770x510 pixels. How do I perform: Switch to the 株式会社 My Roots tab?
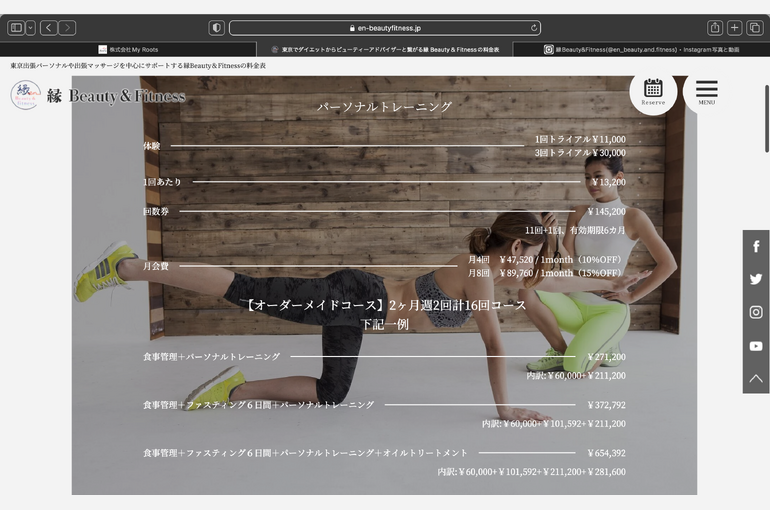coord(128,49)
